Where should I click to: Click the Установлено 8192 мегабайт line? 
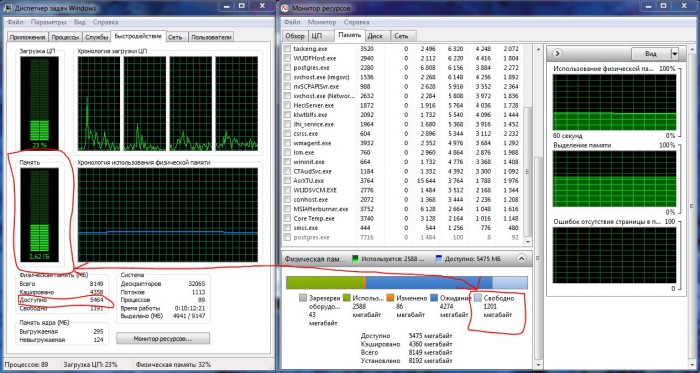tap(406, 360)
